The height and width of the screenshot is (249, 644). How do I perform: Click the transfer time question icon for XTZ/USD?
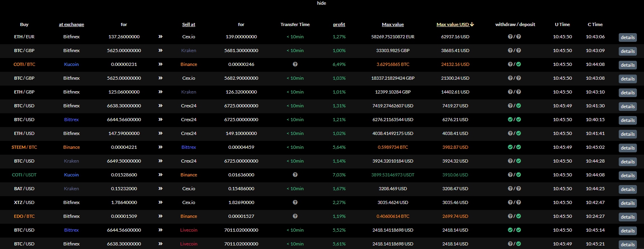pyautogui.click(x=295, y=202)
